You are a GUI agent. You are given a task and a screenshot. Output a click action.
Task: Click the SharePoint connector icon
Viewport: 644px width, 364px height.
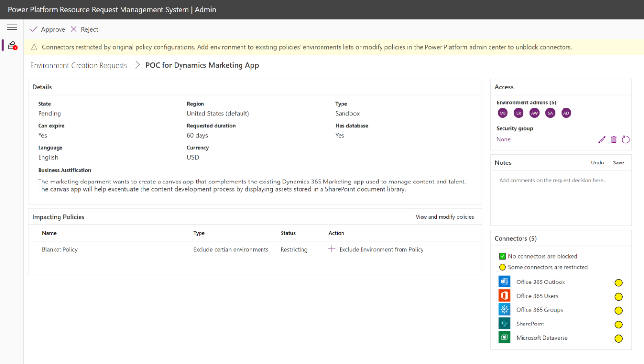point(504,323)
